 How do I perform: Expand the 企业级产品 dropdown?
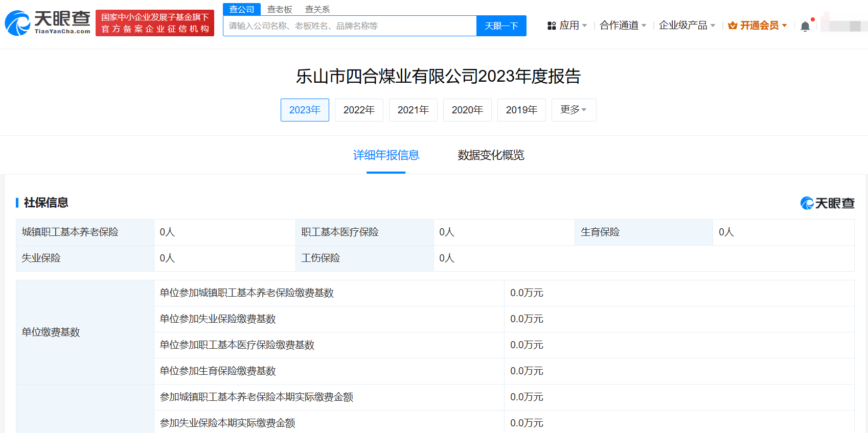coord(687,26)
